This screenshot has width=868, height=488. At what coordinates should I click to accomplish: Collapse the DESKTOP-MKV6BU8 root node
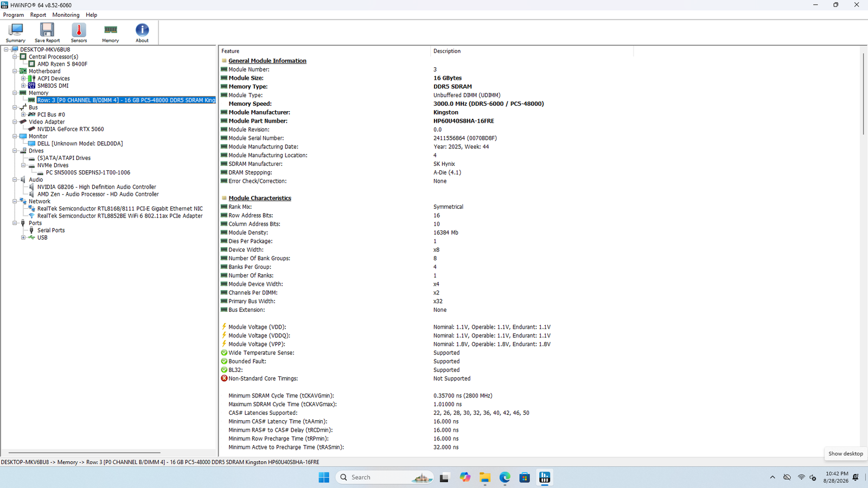[7, 49]
